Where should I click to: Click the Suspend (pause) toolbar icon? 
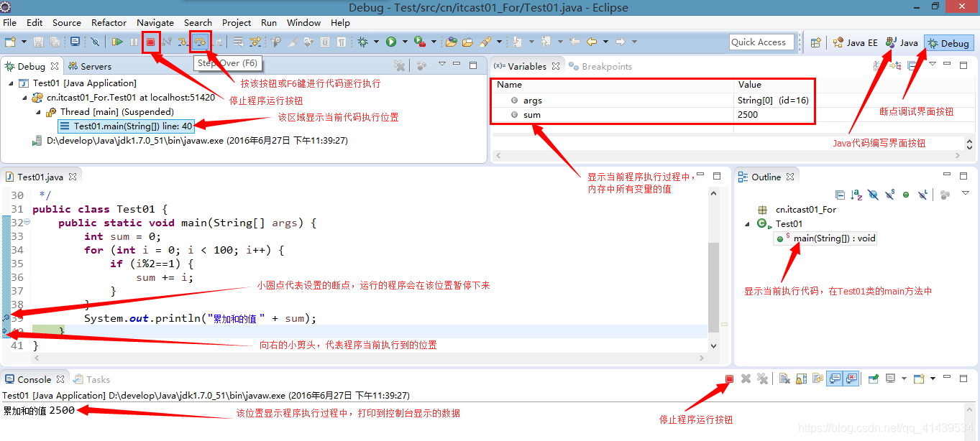click(134, 42)
